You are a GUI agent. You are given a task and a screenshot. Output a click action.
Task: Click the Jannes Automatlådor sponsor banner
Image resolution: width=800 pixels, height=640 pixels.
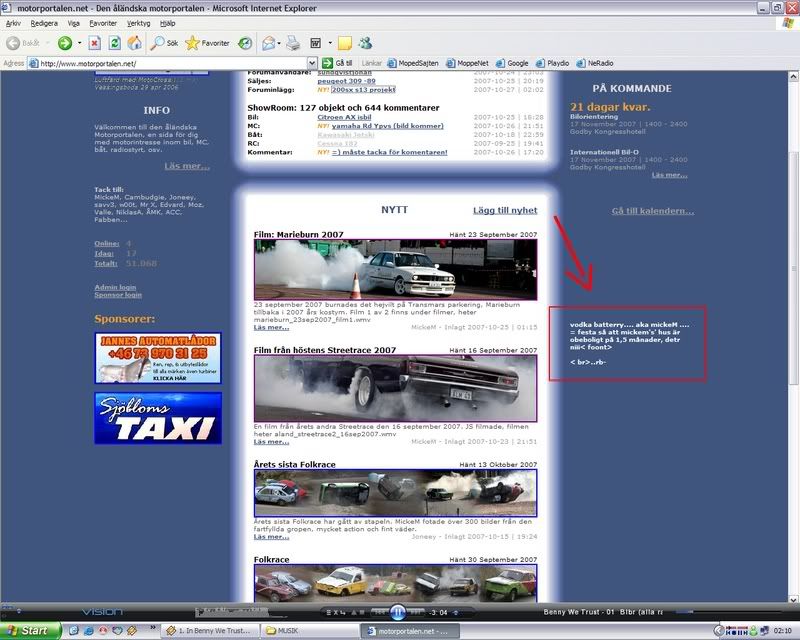pos(158,358)
